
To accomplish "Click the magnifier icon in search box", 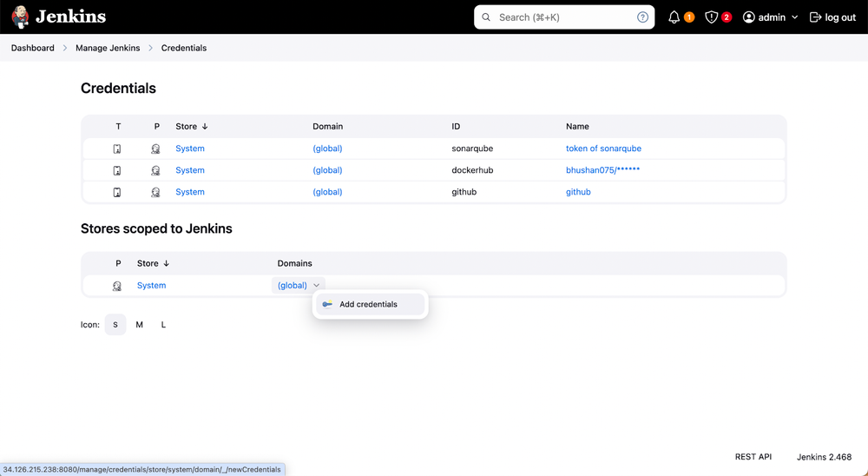I will 486,17.
